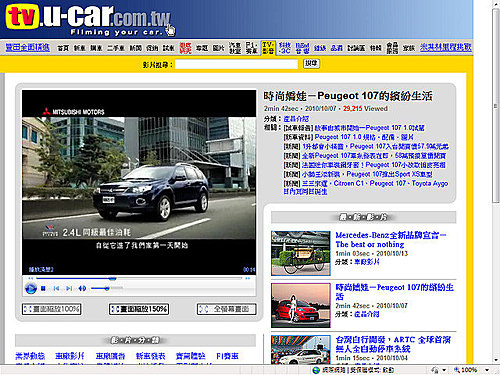500x375 pixels.
Task: Click the video player display area
Action: (139, 182)
